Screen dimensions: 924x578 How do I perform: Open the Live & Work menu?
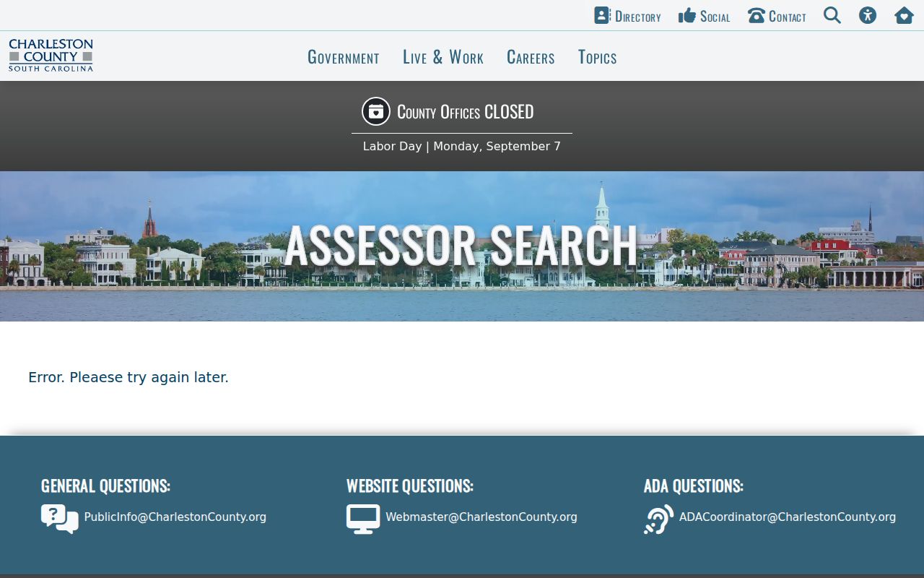pyautogui.click(x=443, y=57)
